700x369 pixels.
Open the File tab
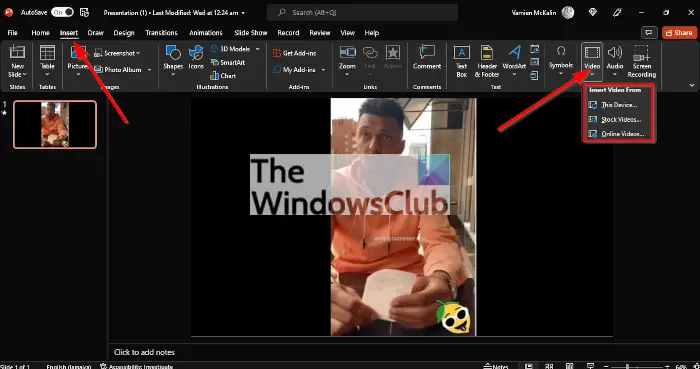(12, 33)
